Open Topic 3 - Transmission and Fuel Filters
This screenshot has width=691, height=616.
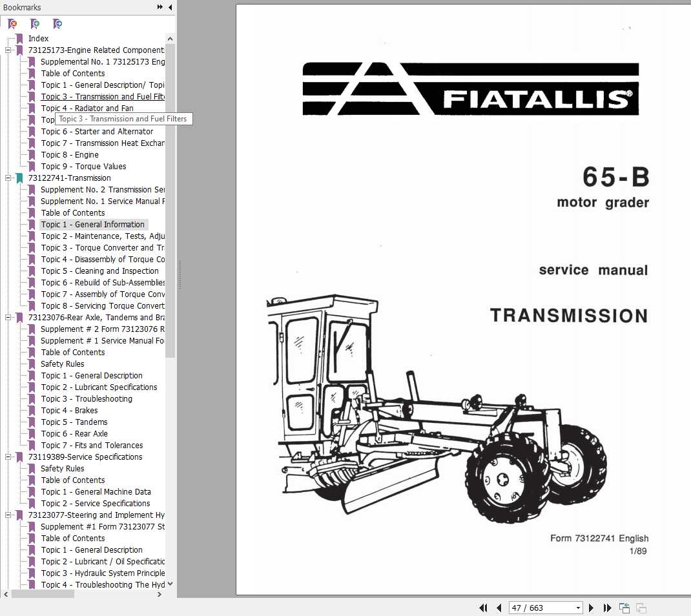(x=103, y=96)
